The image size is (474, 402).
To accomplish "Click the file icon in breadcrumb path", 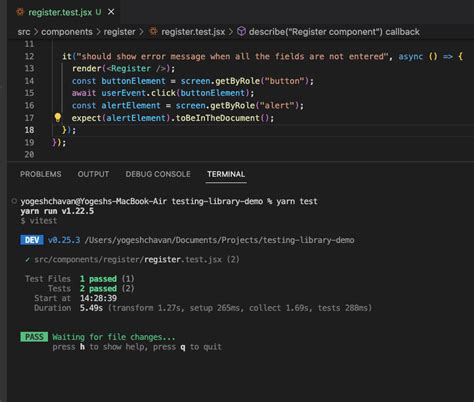I will (153, 32).
